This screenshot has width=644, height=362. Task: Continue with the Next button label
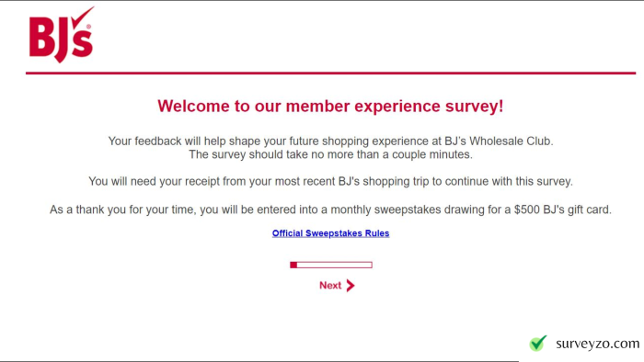tap(330, 286)
